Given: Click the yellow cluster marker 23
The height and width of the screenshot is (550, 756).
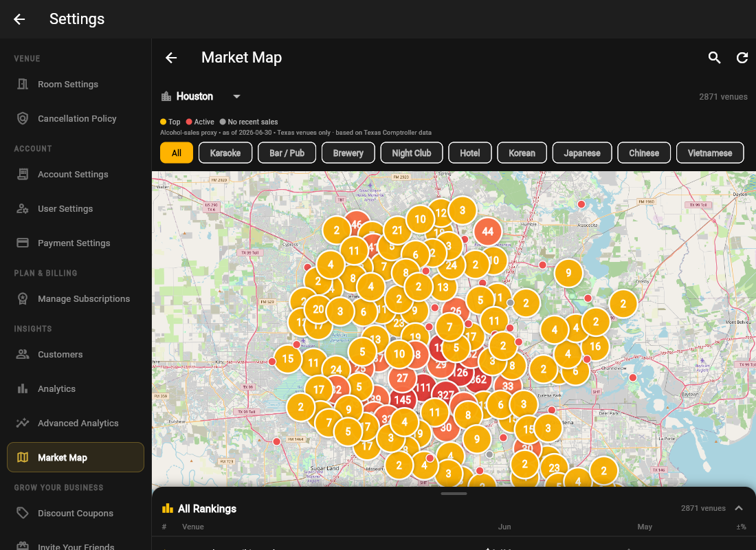Looking at the screenshot, I should click(554, 467).
